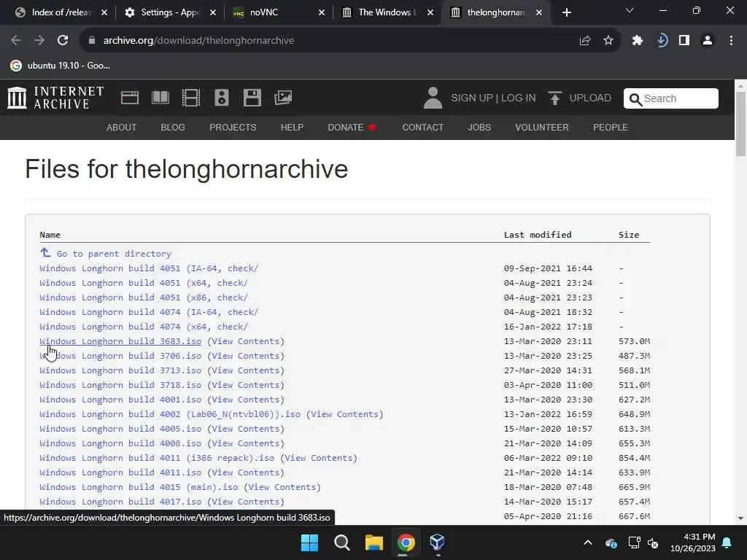Open the VOLUNTEER menu item

coord(542,128)
